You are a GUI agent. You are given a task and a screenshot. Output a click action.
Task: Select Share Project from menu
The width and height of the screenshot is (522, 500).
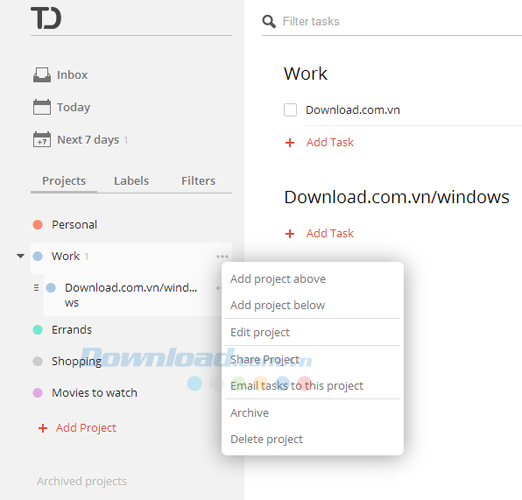[265, 360]
